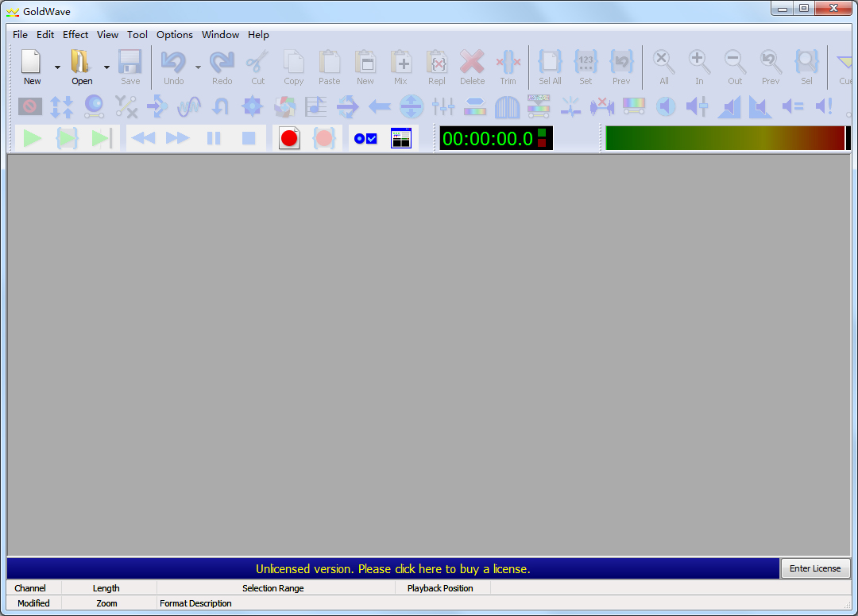Screen dimensions: 858x616
Task: Click the play selection button in braces
Action: click(68, 138)
